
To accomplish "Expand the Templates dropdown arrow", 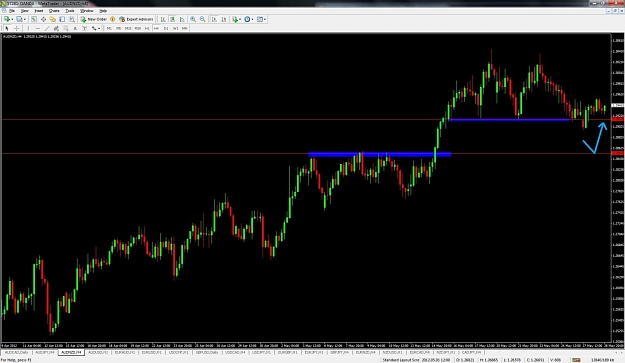I will point(265,19).
